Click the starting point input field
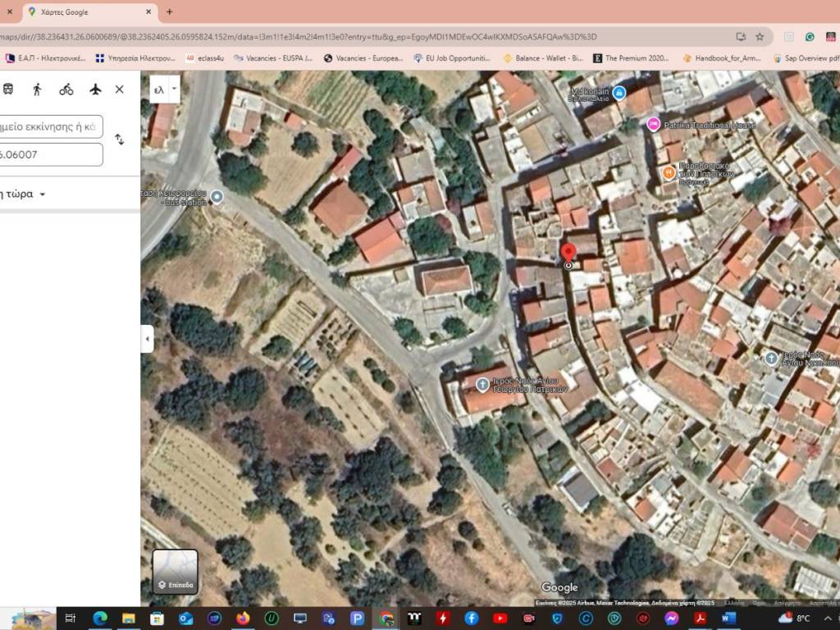The height and width of the screenshot is (630, 840). tap(51, 127)
